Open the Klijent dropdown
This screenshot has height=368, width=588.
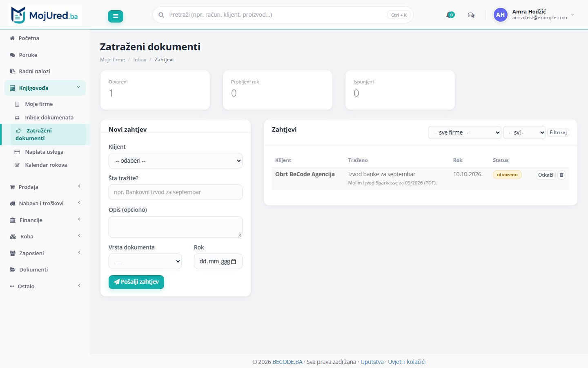(x=176, y=161)
